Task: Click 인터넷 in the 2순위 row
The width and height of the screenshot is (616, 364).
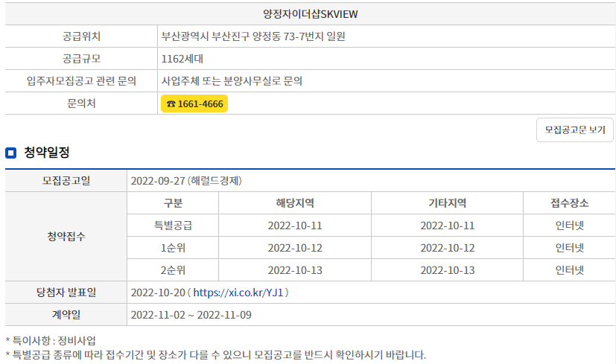Action: click(x=569, y=270)
